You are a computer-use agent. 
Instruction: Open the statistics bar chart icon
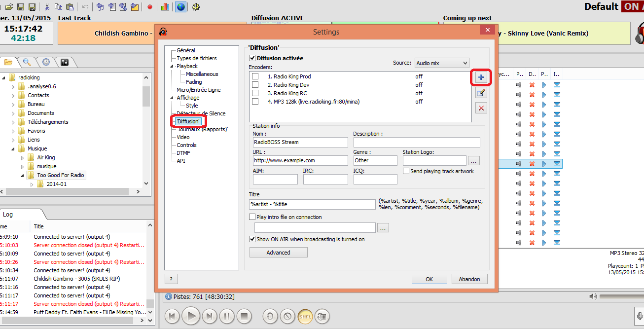tap(165, 7)
